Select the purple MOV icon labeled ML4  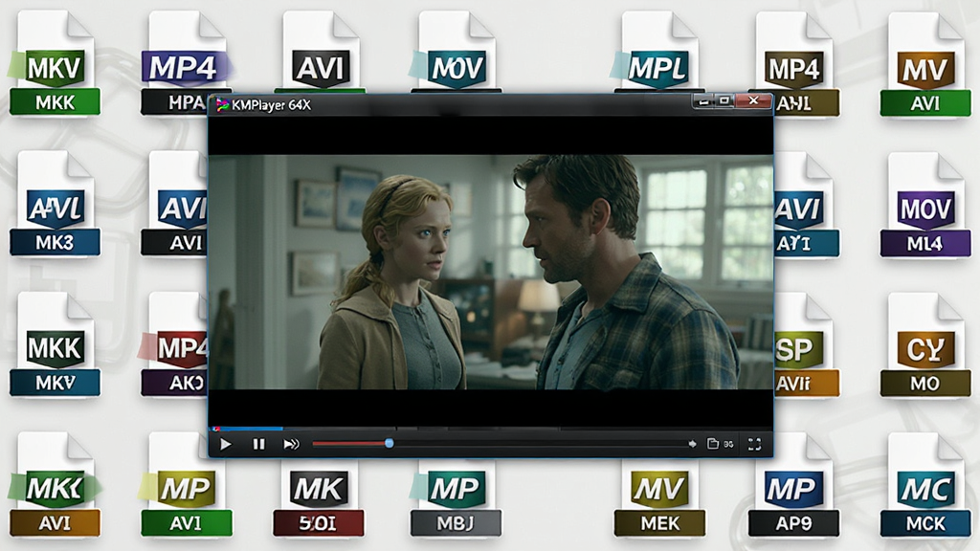[925, 205]
